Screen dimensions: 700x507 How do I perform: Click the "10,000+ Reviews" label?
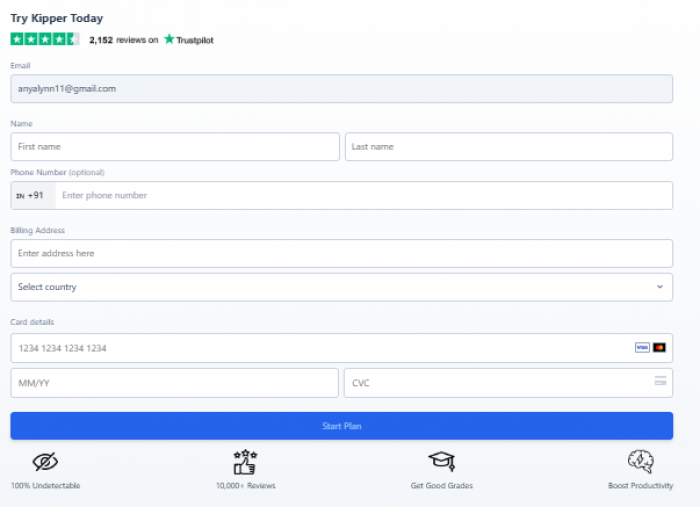[x=246, y=486]
